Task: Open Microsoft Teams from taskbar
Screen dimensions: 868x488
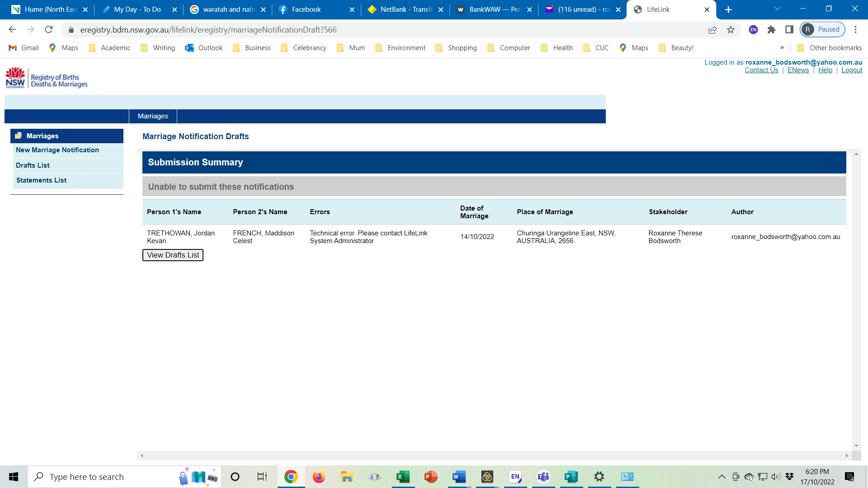Action: pyautogui.click(x=543, y=477)
